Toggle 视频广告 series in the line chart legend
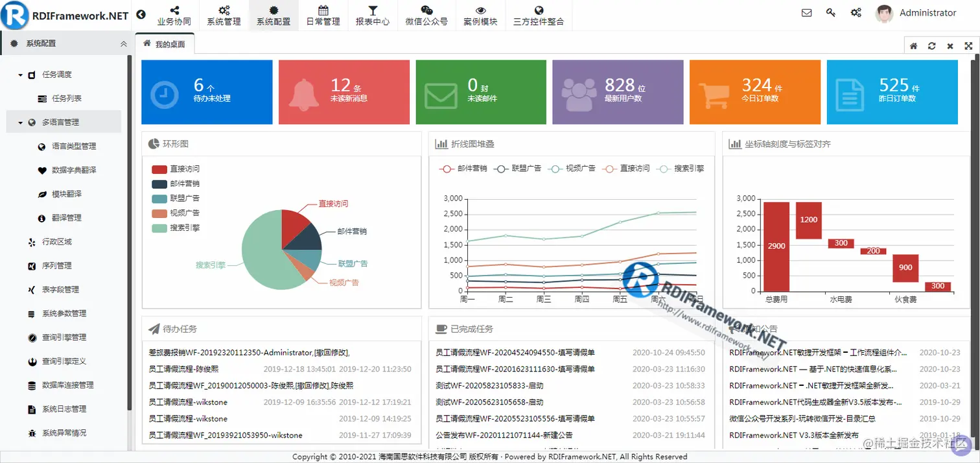Screen dimensions: 980x463 [571, 168]
